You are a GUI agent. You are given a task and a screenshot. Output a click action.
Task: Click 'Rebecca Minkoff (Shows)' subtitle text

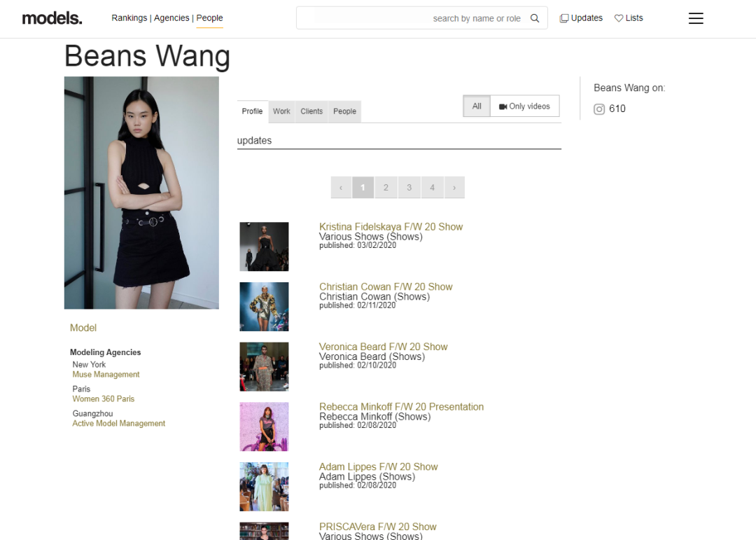[374, 417]
